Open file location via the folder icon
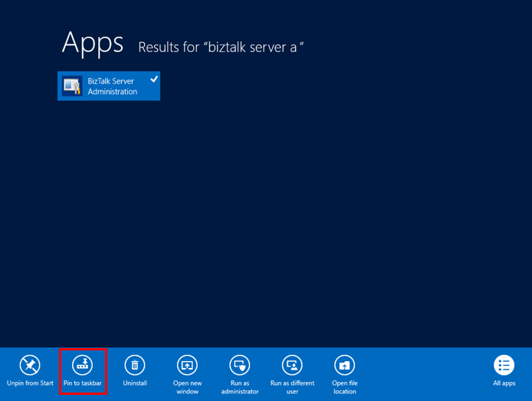 pyautogui.click(x=344, y=365)
